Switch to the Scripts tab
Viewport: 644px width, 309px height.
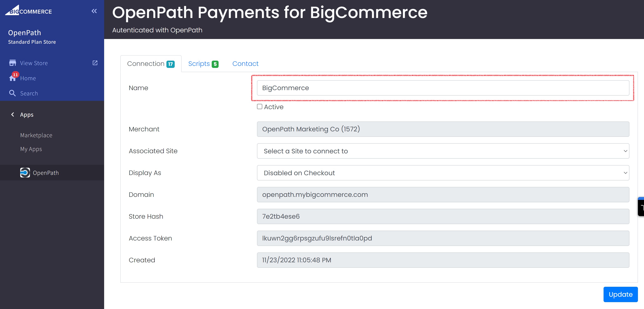[x=203, y=64]
